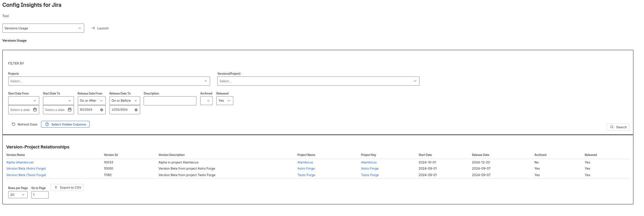The image size is (644, 216).
Task: Open the Start Date From operator dropdown
Action: pos(24,101)
